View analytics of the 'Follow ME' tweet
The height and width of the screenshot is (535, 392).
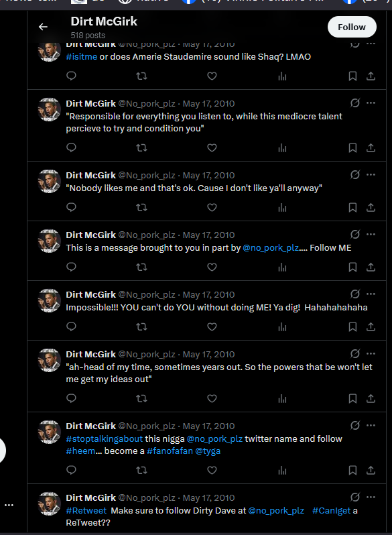point(282,267)
